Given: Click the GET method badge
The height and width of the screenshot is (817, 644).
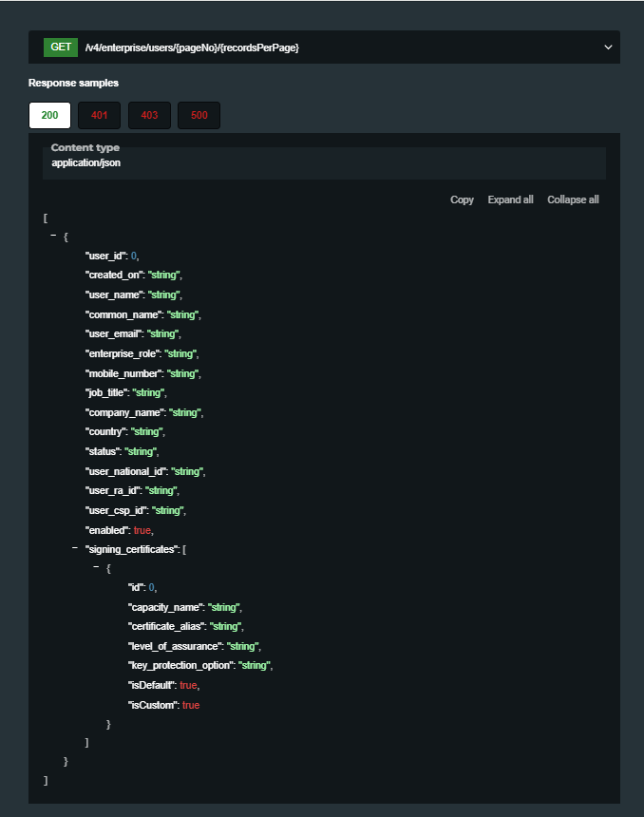Looking at the screenshot, I should [x=61, y=47].
